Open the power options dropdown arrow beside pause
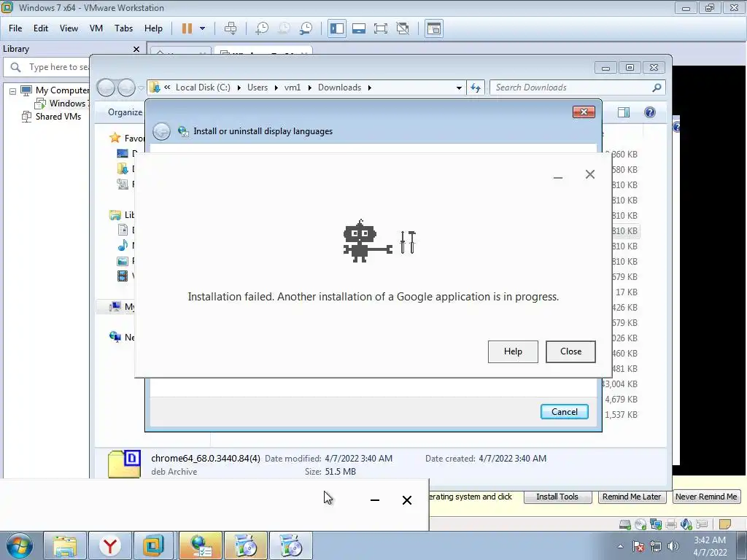747x560 pixels. pyautogui.click(x=203, y=28)
